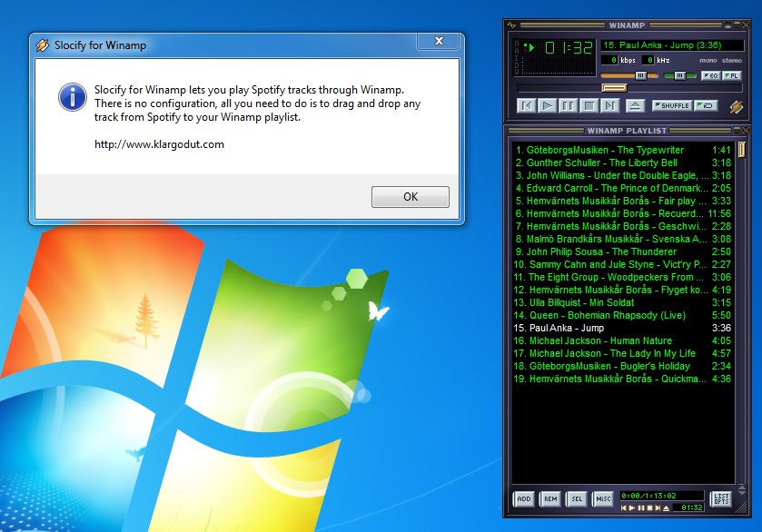This screenshot has width=762, height=532.
Task: Select track 'John Philip Sousa - The Thunderer'
Action: pos(622,251)
